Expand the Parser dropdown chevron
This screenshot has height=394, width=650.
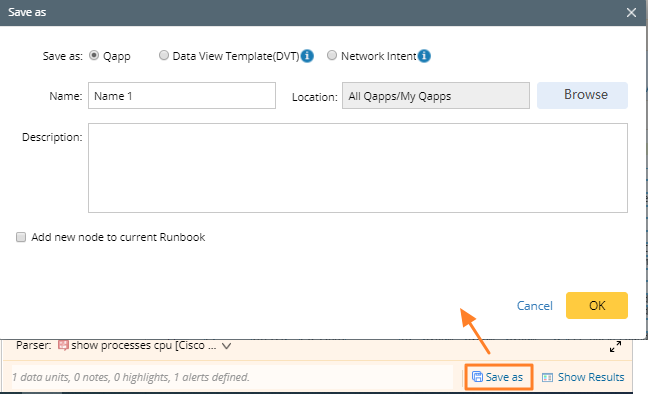click(226, 346)
